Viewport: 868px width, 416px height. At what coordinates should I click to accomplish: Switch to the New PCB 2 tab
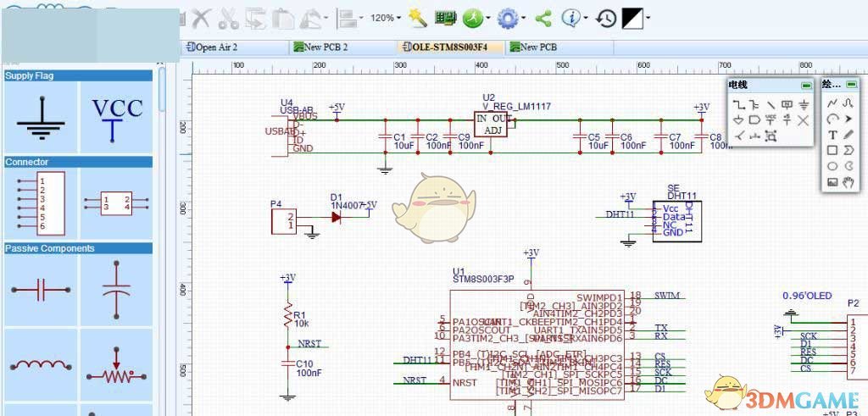(x=325, y=47)
